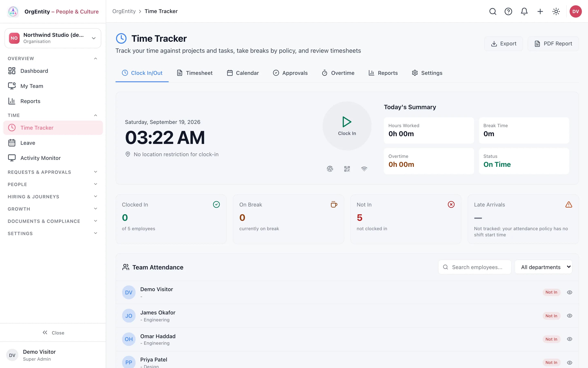This screenshot has width=588, height=368.
Task: Open the notifications bell
Action: [524, 11]
